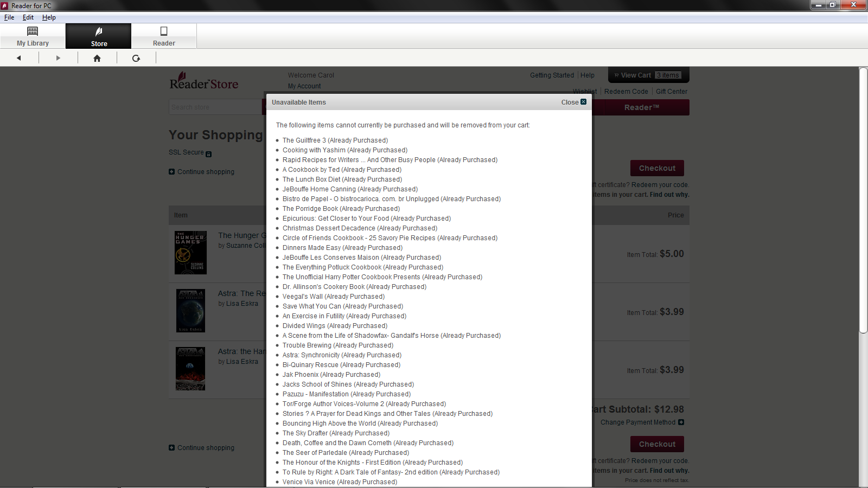
Task: Go back with the left arrow
Action: pyautogui.click(x=19, y=58)
